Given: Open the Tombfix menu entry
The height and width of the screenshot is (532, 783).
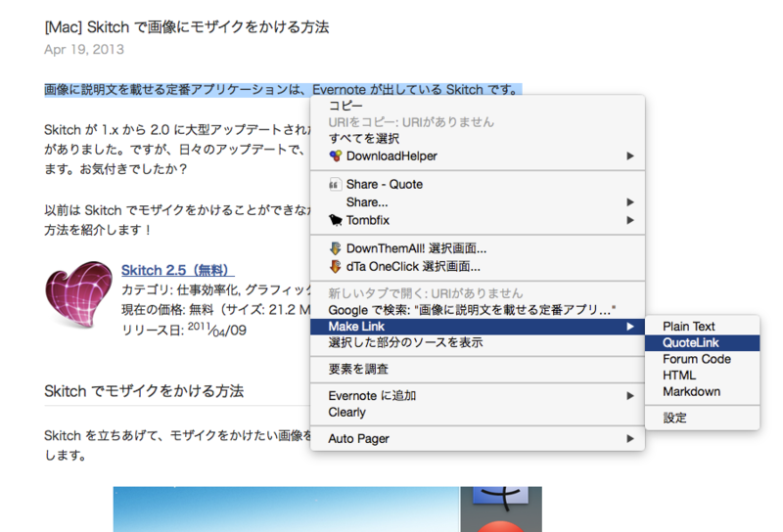Looking at the screenshot, I should (x=478, y=220).
